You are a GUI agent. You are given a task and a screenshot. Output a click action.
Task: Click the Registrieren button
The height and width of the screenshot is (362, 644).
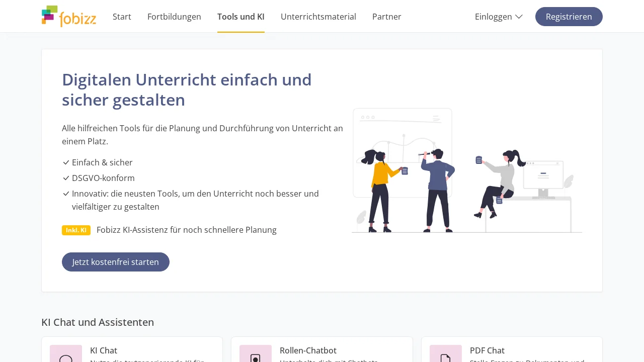pos(569,17)
